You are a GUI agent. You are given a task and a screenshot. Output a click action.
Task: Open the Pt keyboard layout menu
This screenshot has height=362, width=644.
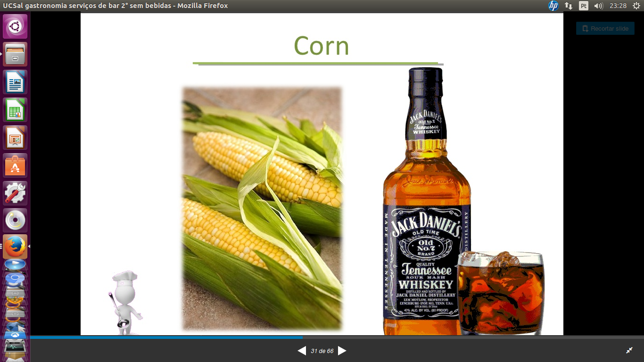pyautogui.click(x=584, y=6)
